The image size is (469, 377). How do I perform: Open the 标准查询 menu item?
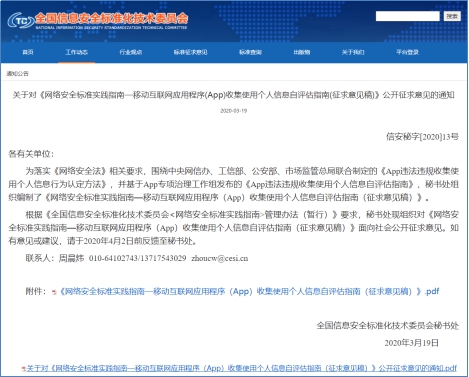tap(250, 52)
